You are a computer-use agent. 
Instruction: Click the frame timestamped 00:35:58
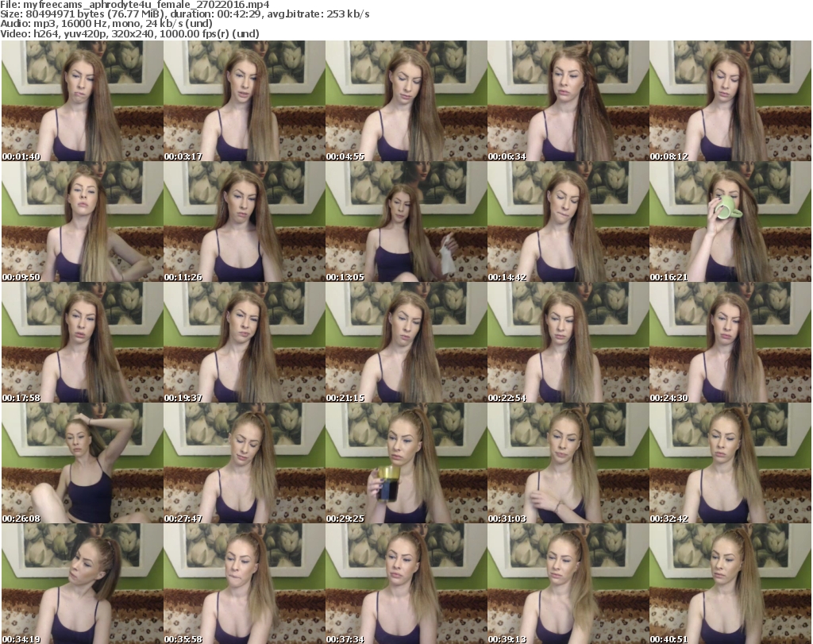point(243,584)
